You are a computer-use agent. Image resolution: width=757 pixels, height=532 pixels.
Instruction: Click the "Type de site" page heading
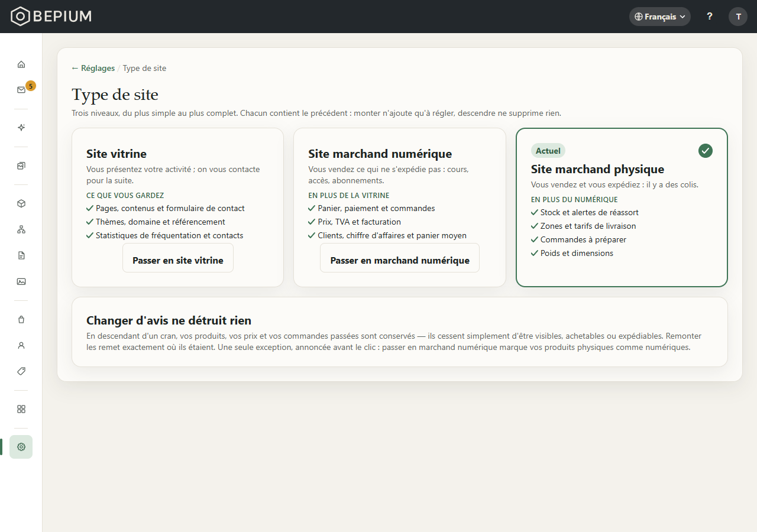pos(115,95)
